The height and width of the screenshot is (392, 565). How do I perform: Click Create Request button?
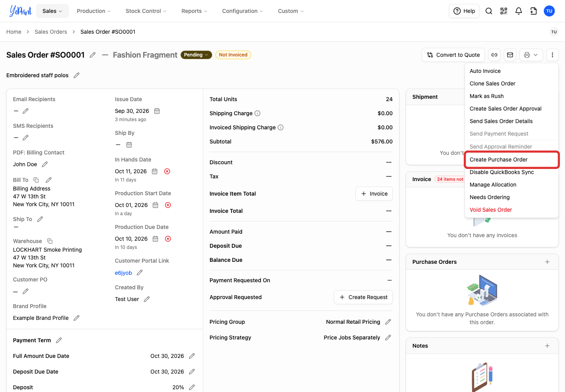(363, 297)
